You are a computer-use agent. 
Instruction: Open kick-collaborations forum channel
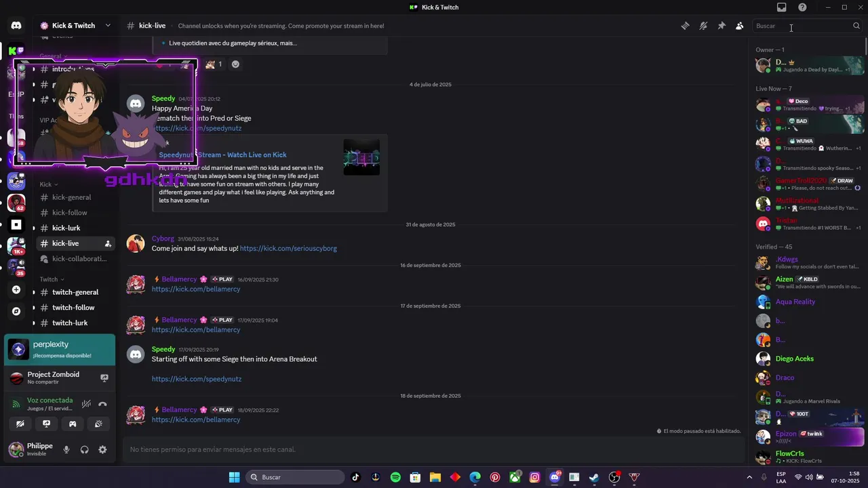pos(75,259)
